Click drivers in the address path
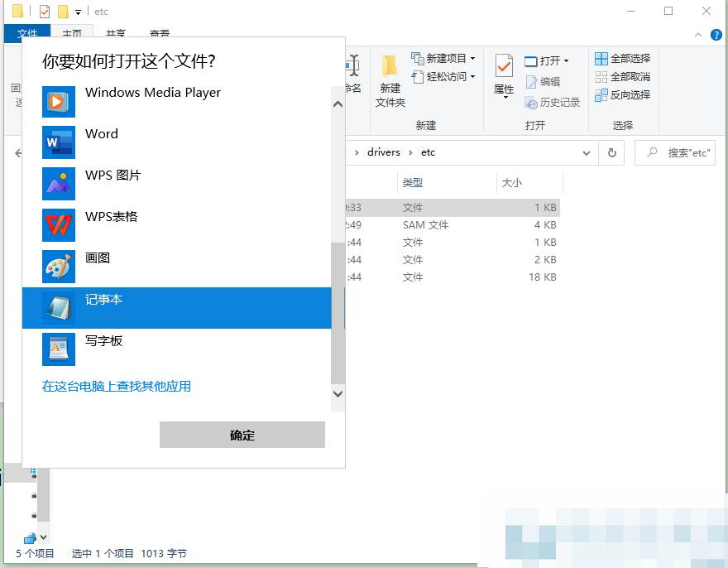The height and width of the screenshot is (568, 728). click(x=384, y=152)
